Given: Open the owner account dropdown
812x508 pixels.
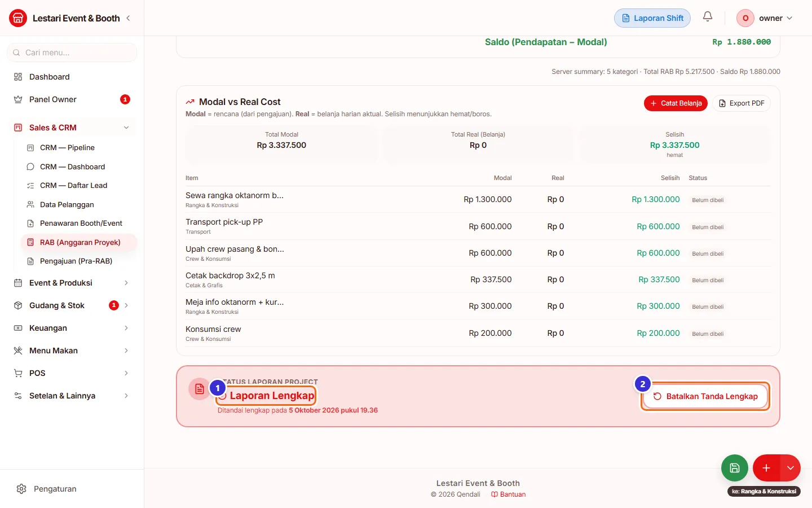Looking at the screenshot, I should pos(765,18).
